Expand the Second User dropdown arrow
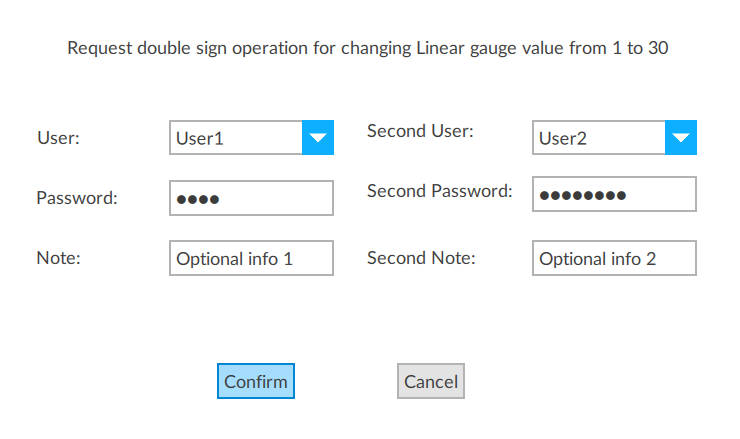Screen dimensions: 740x439 [x=680, y=138]
